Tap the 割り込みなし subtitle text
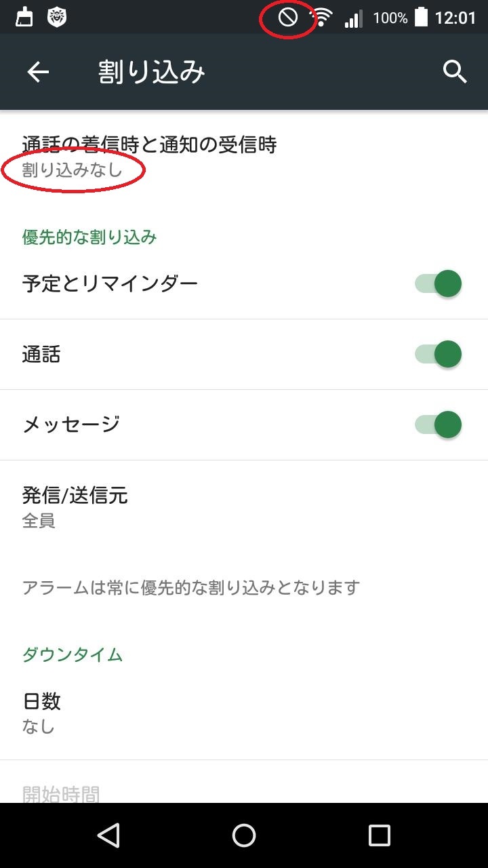This screenshot has width=488, height=868. (x=73, y=170)
